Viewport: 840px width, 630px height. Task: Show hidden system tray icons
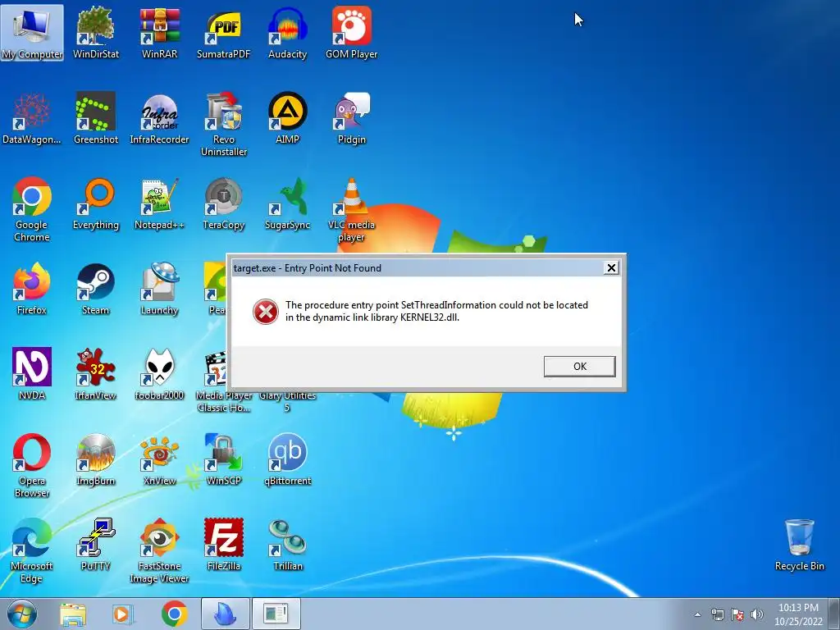(x=697, y=614)
